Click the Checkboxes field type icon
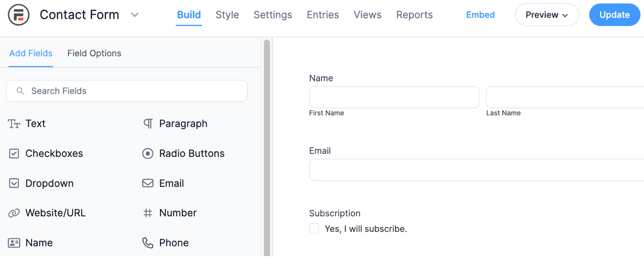 pos(14,154)
